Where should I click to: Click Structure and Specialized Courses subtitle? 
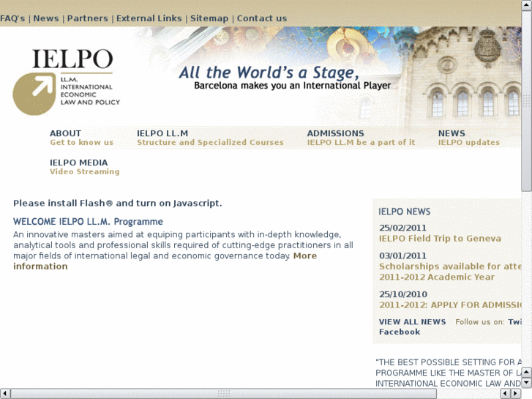210,142
